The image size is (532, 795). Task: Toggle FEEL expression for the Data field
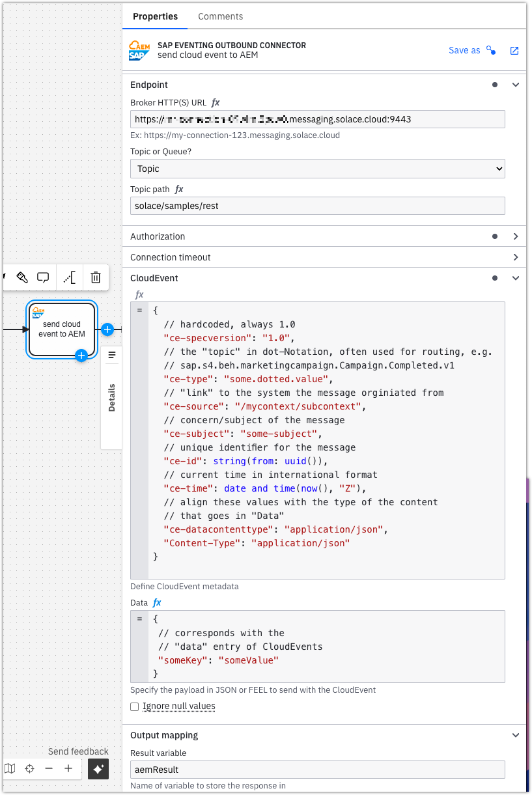click(x=157, y=603)
